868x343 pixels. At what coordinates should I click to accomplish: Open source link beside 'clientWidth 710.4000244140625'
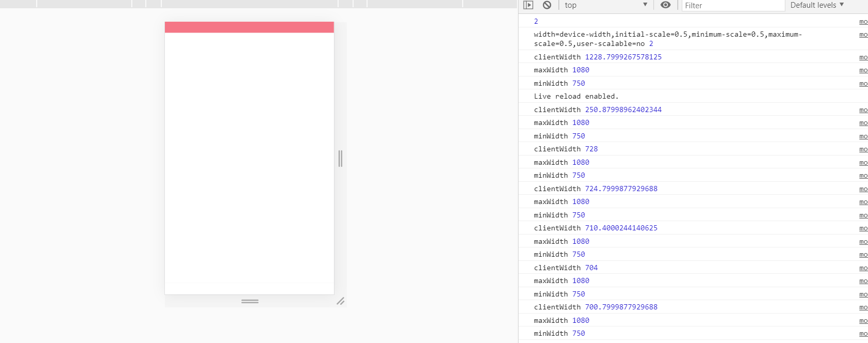[x=863, y=228]
